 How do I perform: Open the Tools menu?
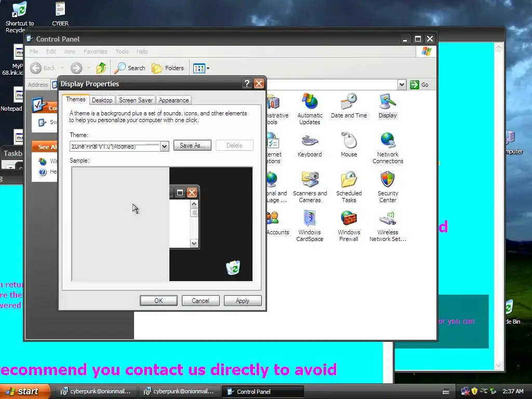point(122,51)
